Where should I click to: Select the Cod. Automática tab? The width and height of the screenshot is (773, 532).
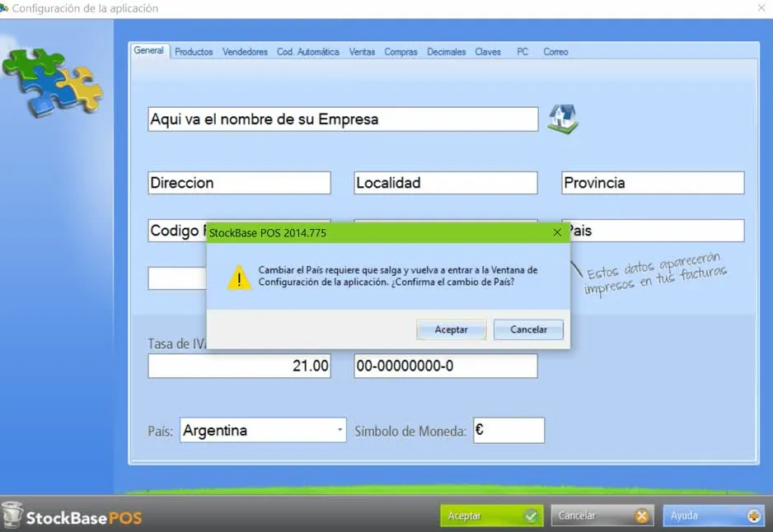[308, 52]
